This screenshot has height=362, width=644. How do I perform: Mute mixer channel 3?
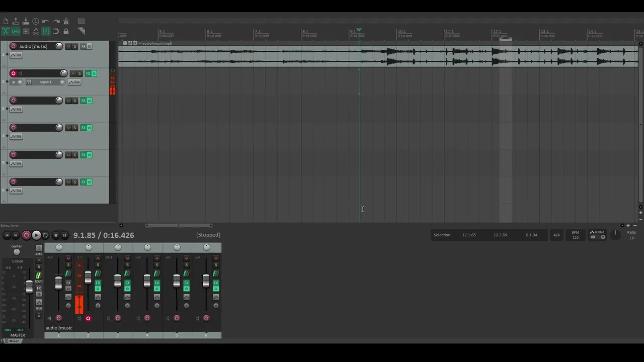127,258
